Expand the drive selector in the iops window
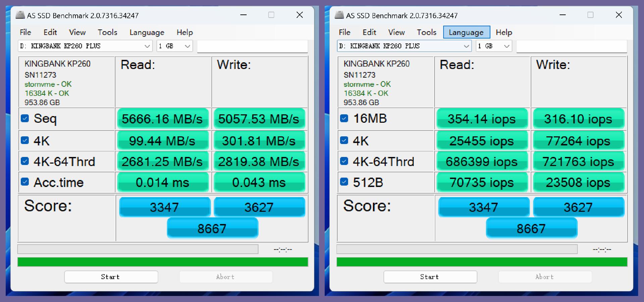This screenshot has width=644, height=302. [405, 46]
